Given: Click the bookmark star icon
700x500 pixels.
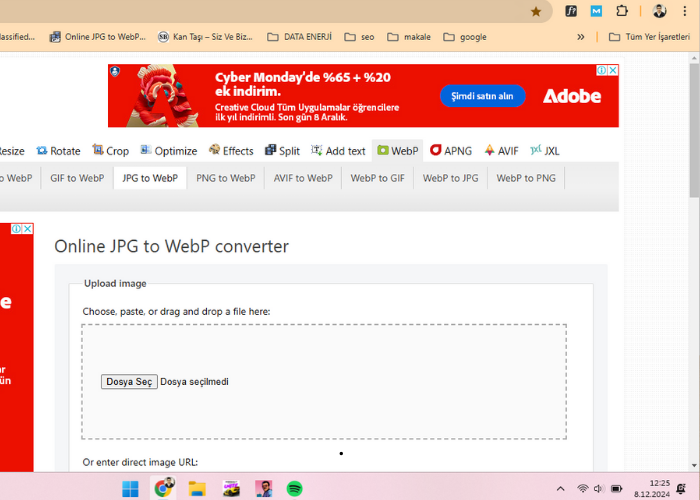Looking at the screenshot, I should [x=536, y=12].
